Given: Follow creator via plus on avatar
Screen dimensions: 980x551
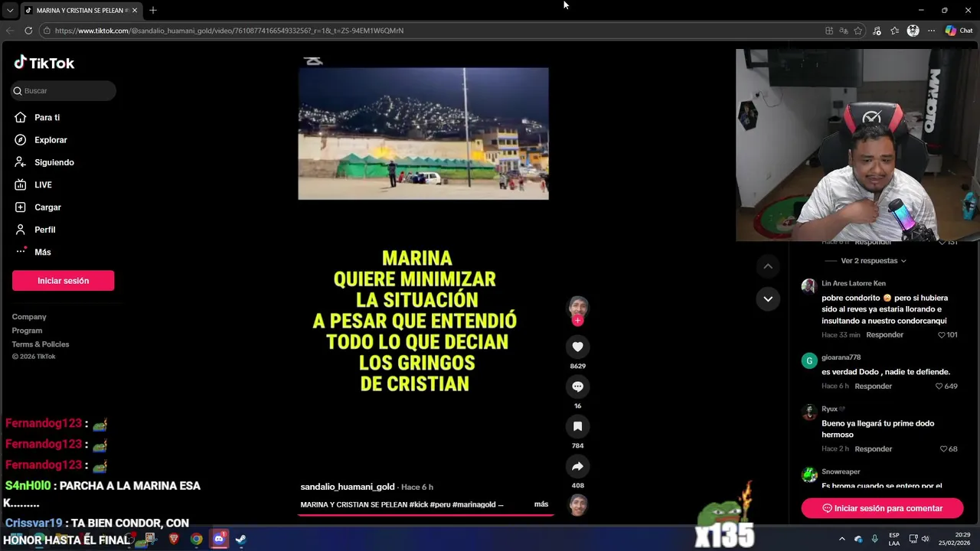Looking at the screenshot, I should (x=577, y=321).
